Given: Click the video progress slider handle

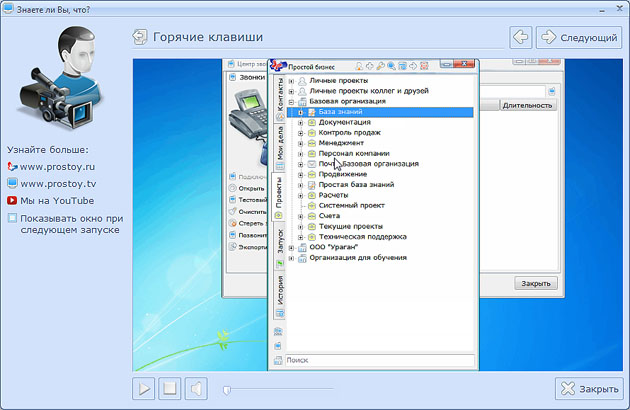Looking at the screenshot, I should [x=227, y=390].
